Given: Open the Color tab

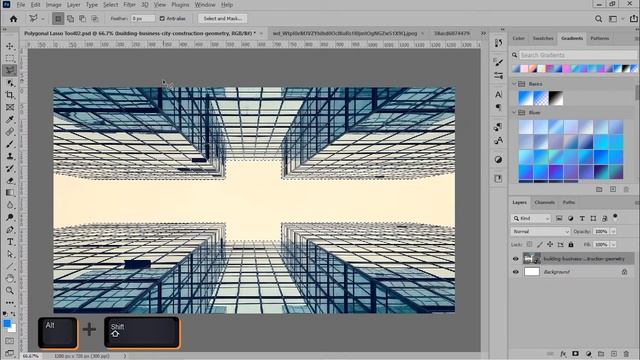Looking at the screenshot, I should point(518,38).
